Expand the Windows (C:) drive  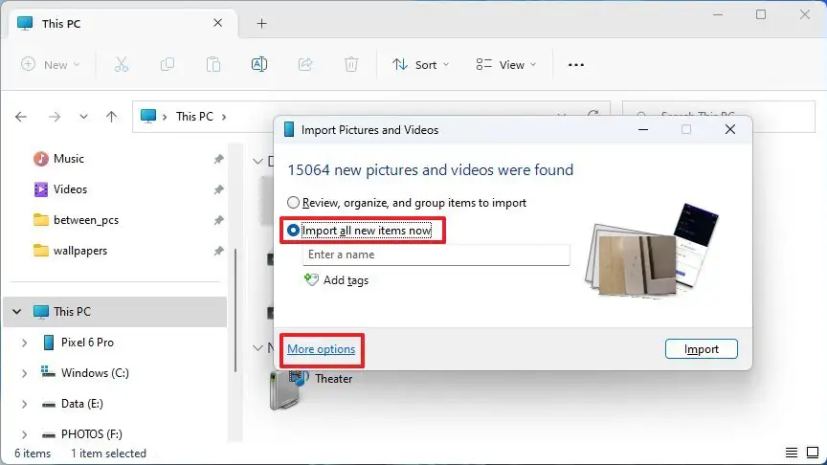pos(24,373)
